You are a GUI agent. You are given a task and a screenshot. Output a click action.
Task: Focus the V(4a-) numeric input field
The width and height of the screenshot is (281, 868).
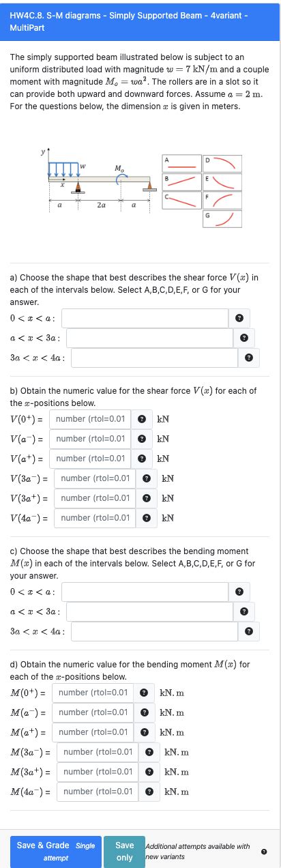(x=95, y=518)
